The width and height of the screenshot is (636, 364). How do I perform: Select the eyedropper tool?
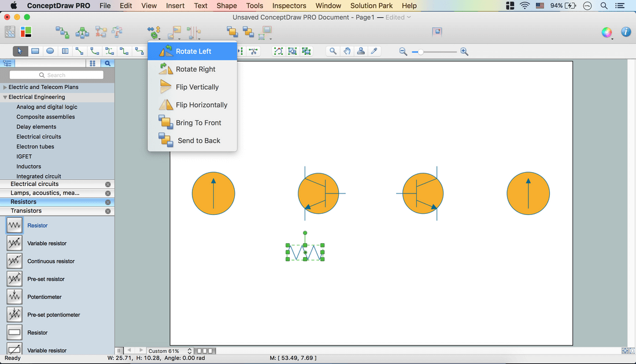pyautogui.click(x=375, y=51)
